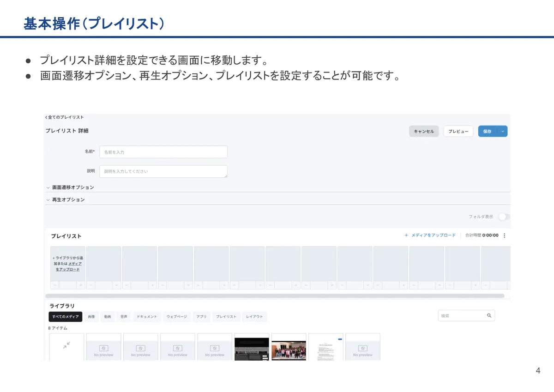Screen dimensions: 554x392
Task: Open three-dot menu next to 合計時間
Action: click(504, 235)
